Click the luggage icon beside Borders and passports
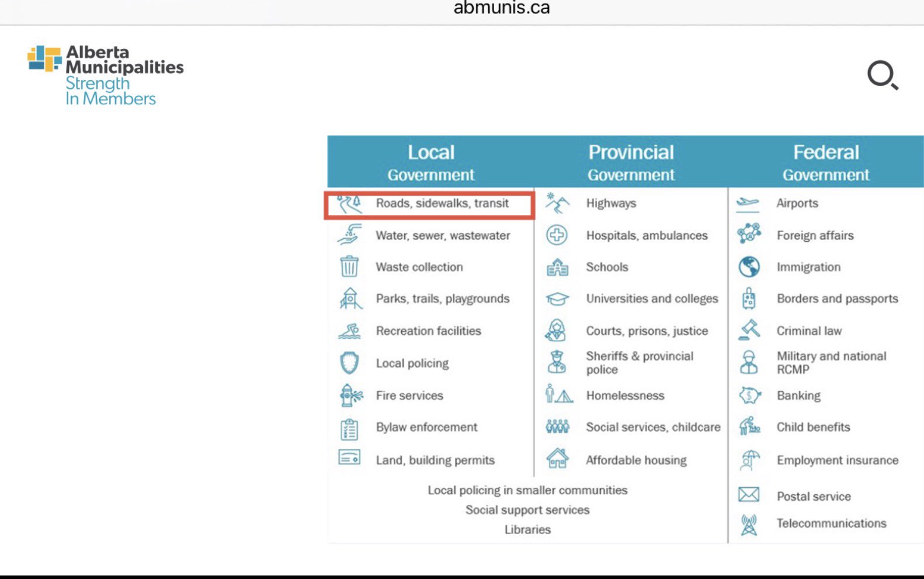The image size is (924, 579). [x=749, y=299]
